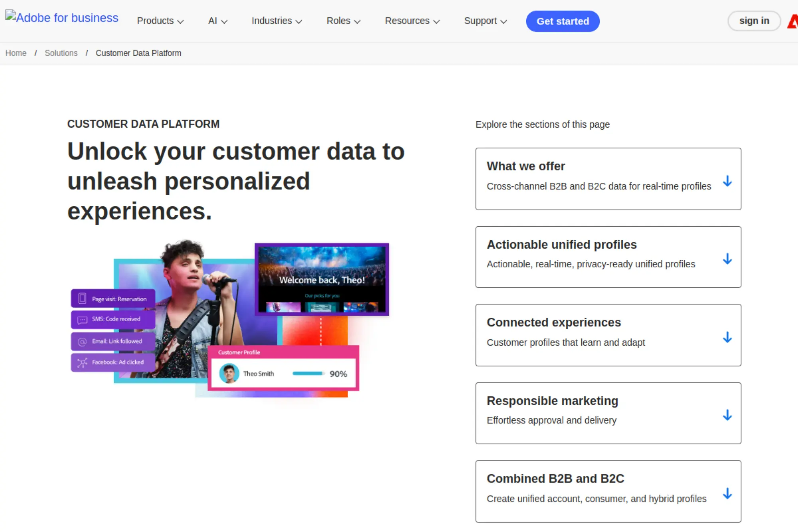The image size is (798, 532).
Task: Expand the Industries dropdown
Action: 277,21
